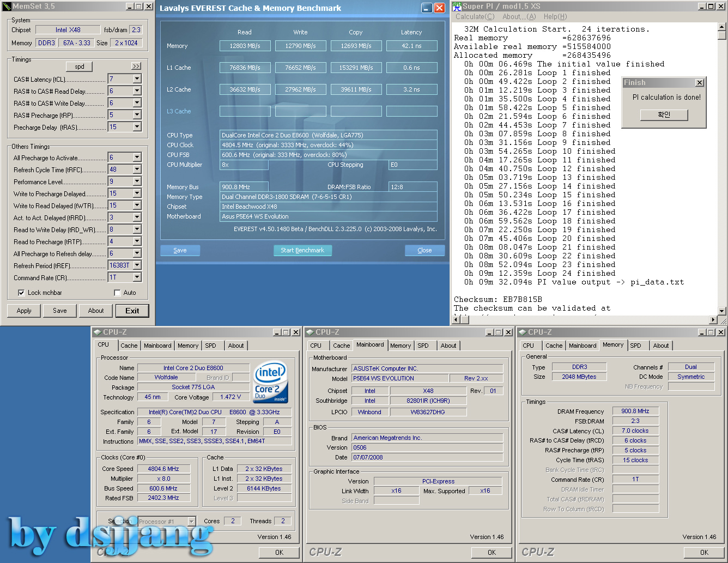728x563 pixels.
Task: Click the Intel Core 2 Duo logo
Action: click(x=270, y=382)
